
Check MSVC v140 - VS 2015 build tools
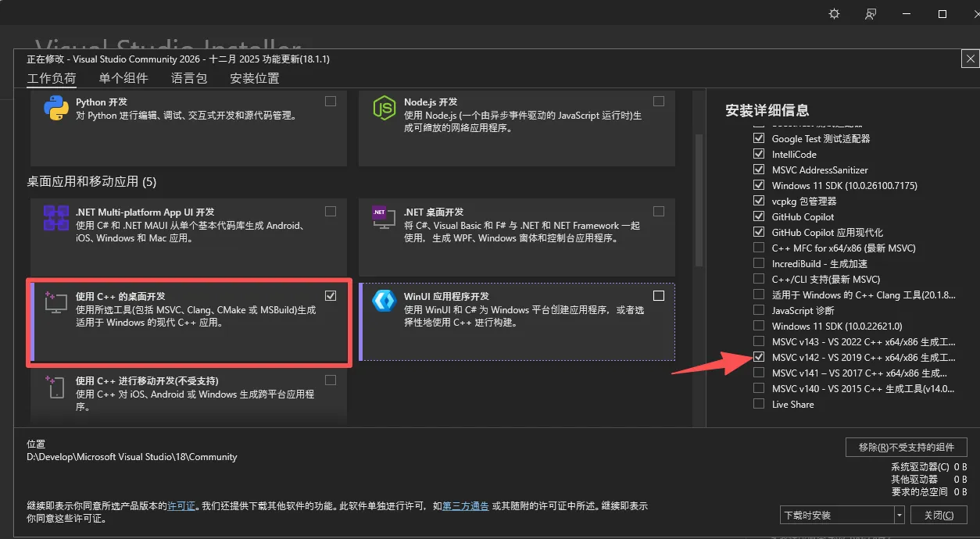pyautogui.click(x=759, y=388)
